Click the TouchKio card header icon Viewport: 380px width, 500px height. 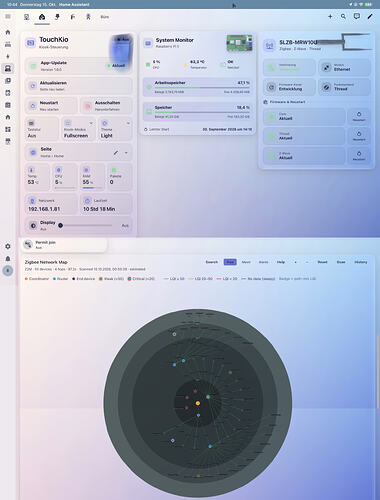[x=31, y=43]
